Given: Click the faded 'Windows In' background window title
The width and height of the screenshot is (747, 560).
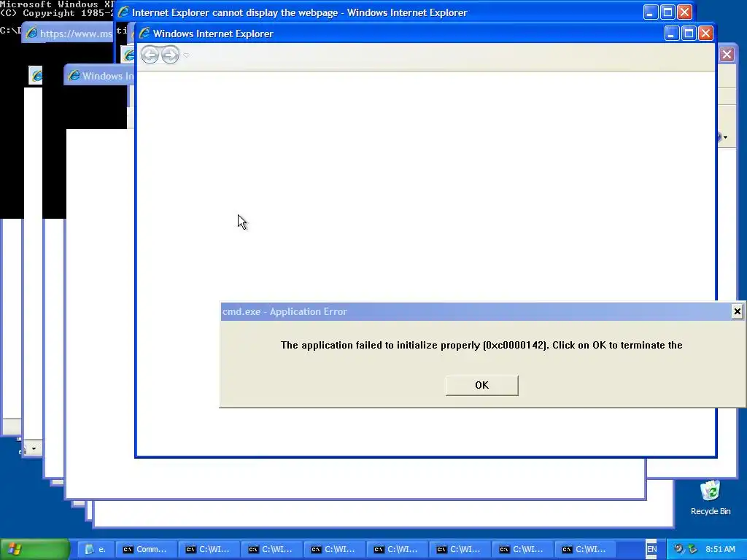Looking at the screenshot, I should click(108, 76).
